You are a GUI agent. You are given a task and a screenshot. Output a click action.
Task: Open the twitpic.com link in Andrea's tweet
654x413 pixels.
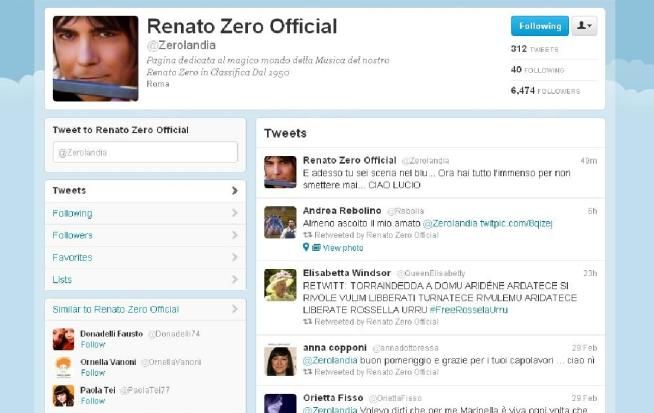516,223
